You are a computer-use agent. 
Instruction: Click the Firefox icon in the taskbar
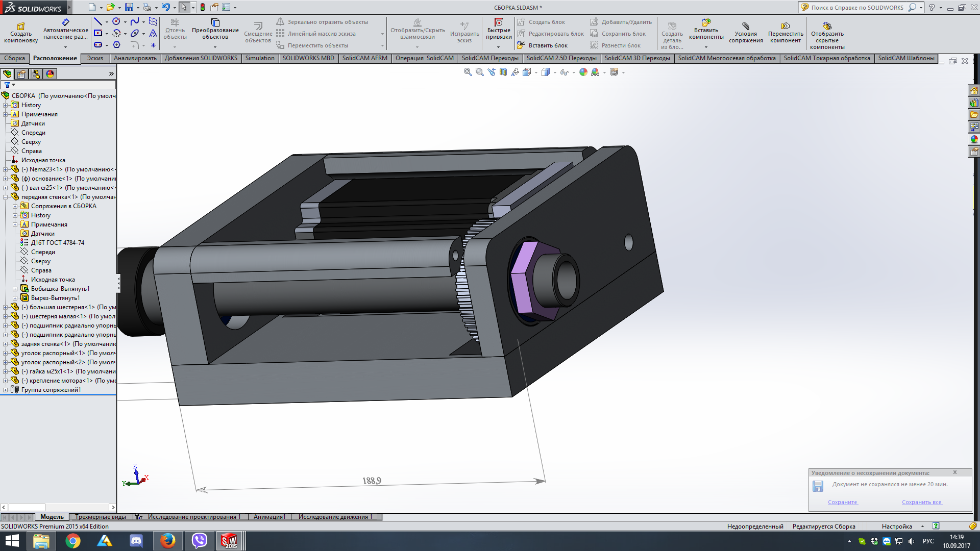pyautogui.click(x=167, y=540)
